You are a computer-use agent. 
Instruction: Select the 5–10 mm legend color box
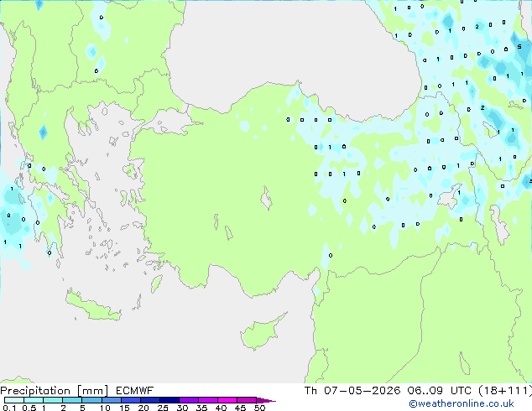coord(91,400)
